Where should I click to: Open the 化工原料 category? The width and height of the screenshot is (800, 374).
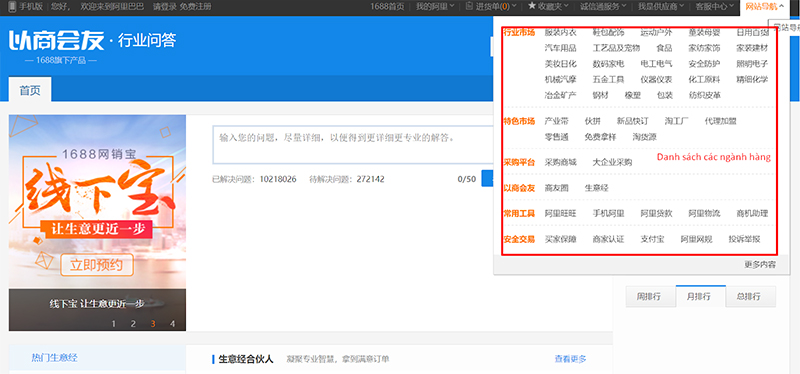704,80
